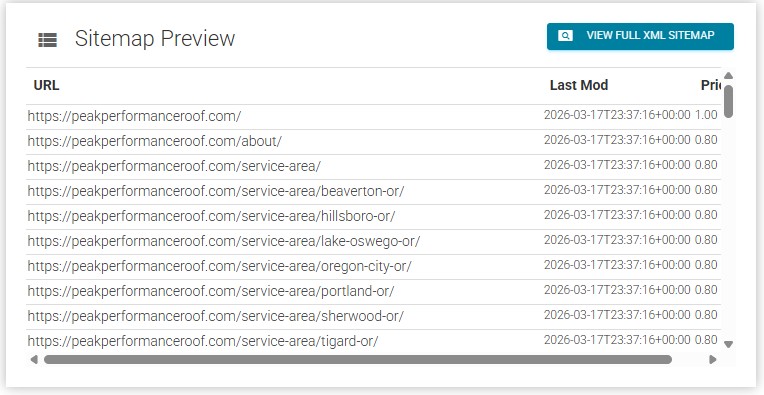Select the sherwood-or service area URL

click(215, 316)
